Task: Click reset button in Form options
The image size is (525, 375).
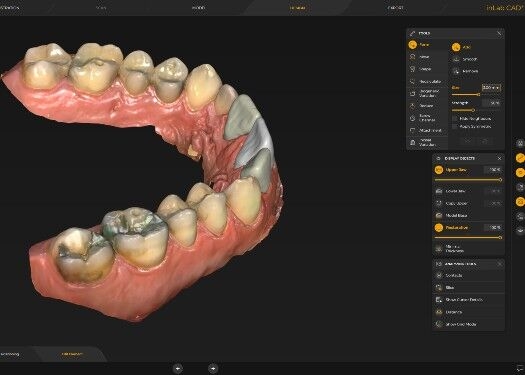Action: coord(484,141)
